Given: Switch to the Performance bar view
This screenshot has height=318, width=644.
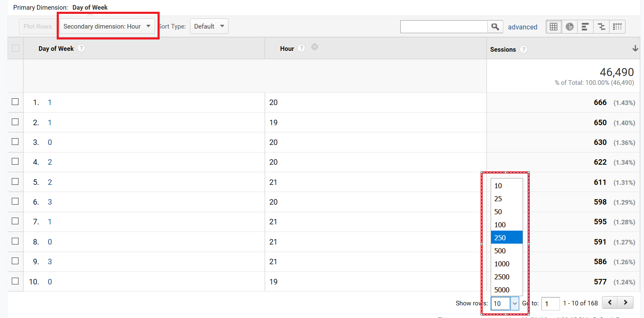Looking at the screenshot, I should coord(585,27).
